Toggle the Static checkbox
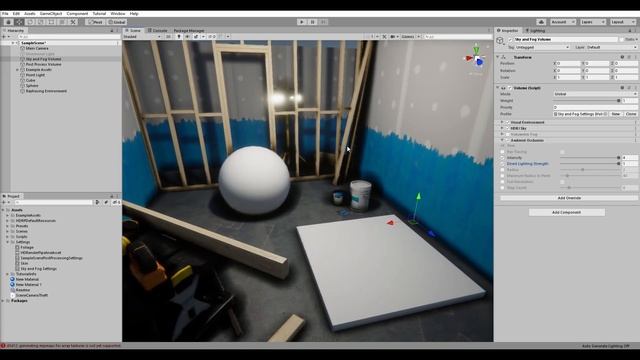640x360 pixels. [x=622, y=40]
